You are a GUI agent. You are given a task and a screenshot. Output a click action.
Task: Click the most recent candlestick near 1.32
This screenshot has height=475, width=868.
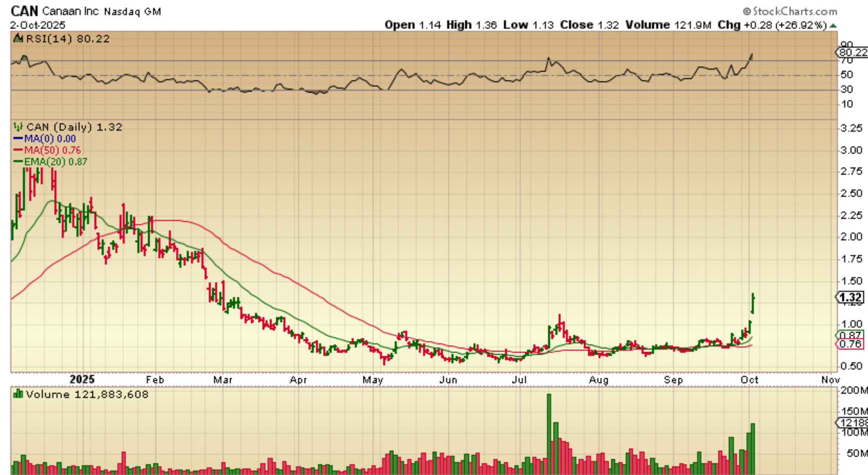coord(753,303)
